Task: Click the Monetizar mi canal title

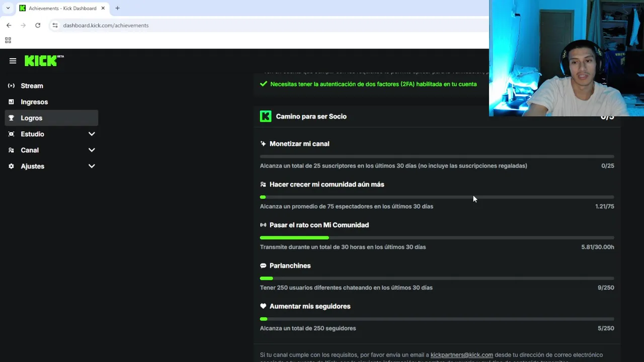Action: (x=299, y=143)
